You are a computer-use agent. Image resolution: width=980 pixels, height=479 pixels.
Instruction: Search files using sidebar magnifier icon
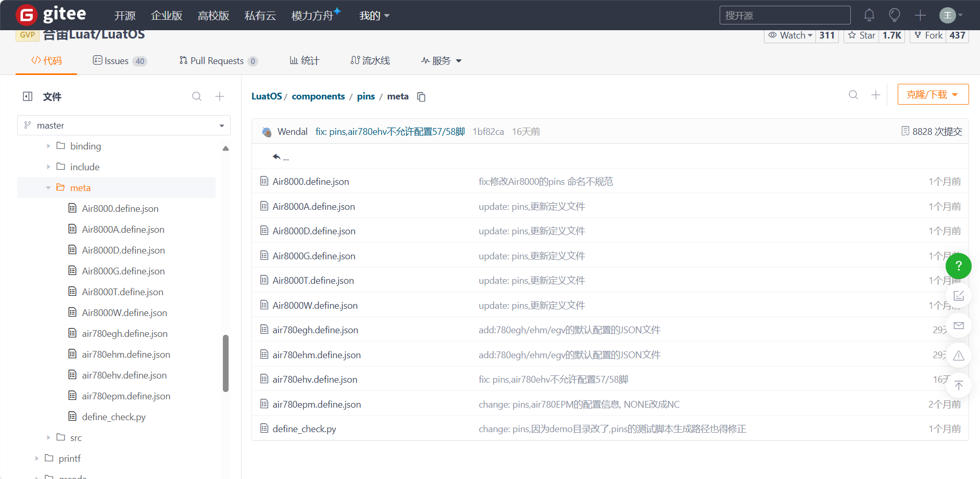pos(197,96)
